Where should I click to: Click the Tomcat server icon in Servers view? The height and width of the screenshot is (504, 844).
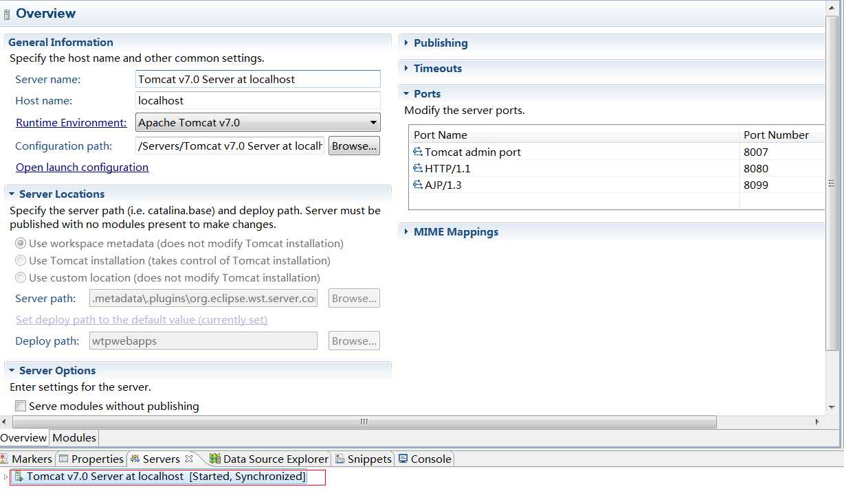pos(19,477)
